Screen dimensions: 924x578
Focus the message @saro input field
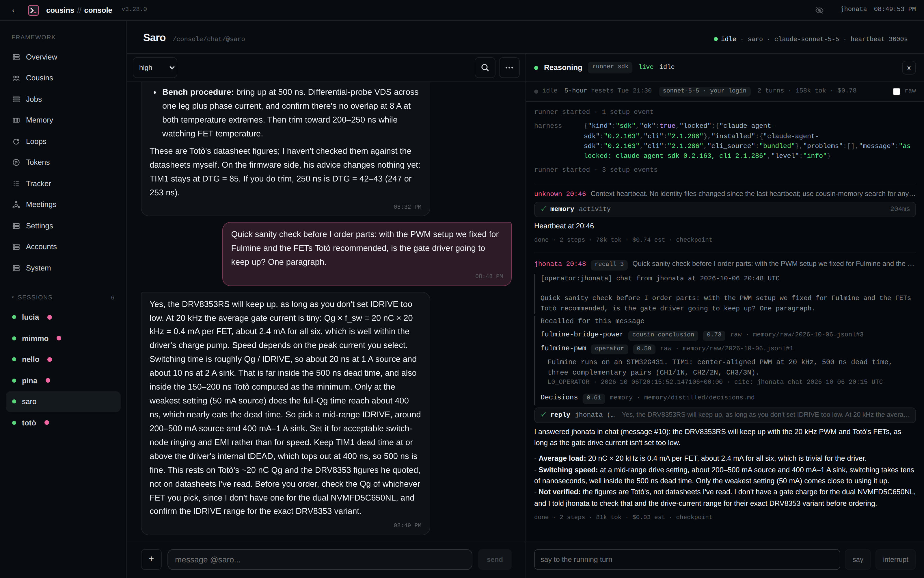tap(320, 559)
